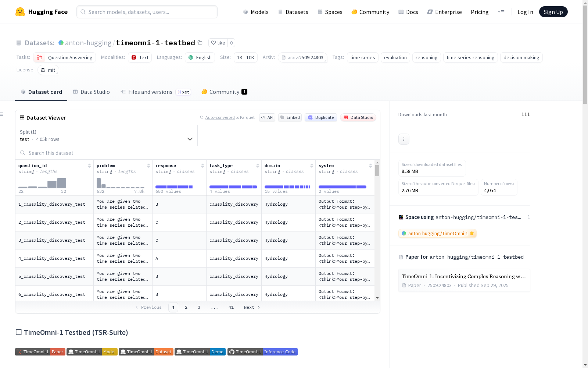The height and width of the screenshot is (368, 588).
Task: Jump to page 41 of the table
Action: [231, 307]
